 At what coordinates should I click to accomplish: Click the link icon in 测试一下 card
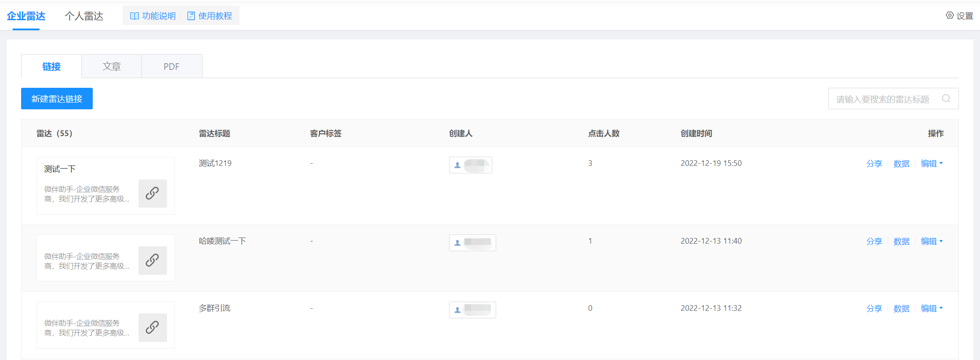click(x=152, y=193)
